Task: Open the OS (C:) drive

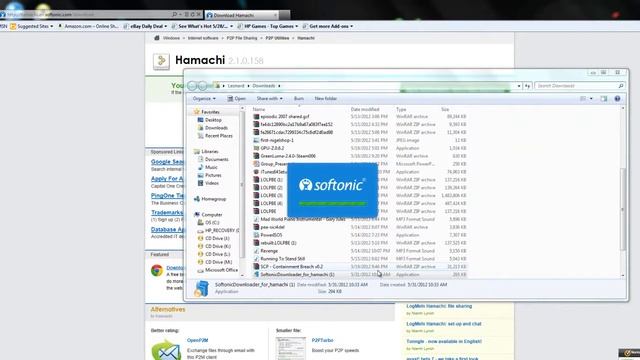Action: point(208,222)
